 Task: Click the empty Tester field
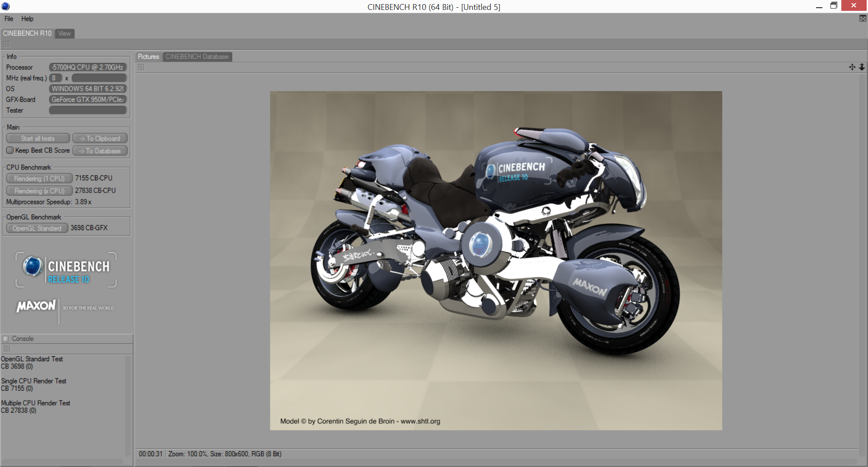click(x=88, y=110)
